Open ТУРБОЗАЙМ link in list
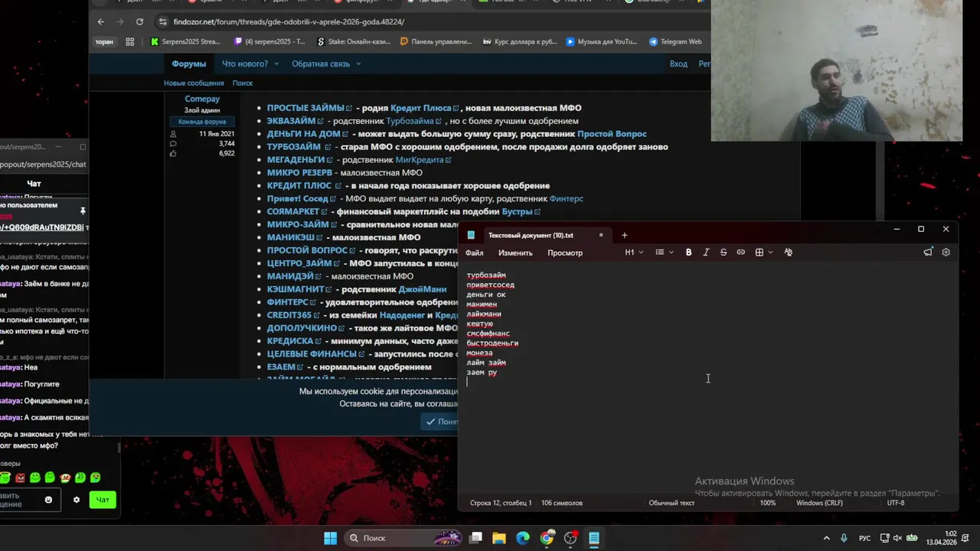The image size is (980, 551). click(x=299, y=147)
